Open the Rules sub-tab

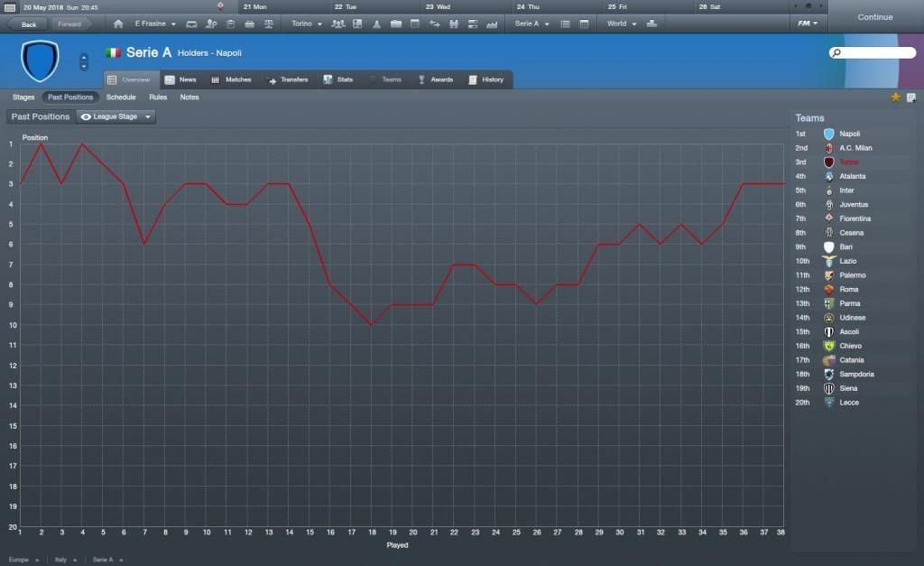[158, 97]
